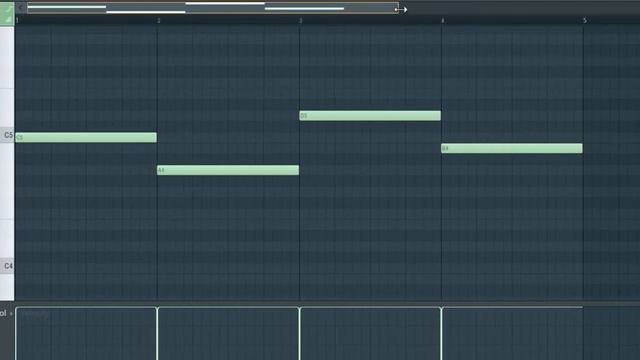Select the C5 note in bar 1
This screenshot has width=640, height=360.
(x=86, y=137)
